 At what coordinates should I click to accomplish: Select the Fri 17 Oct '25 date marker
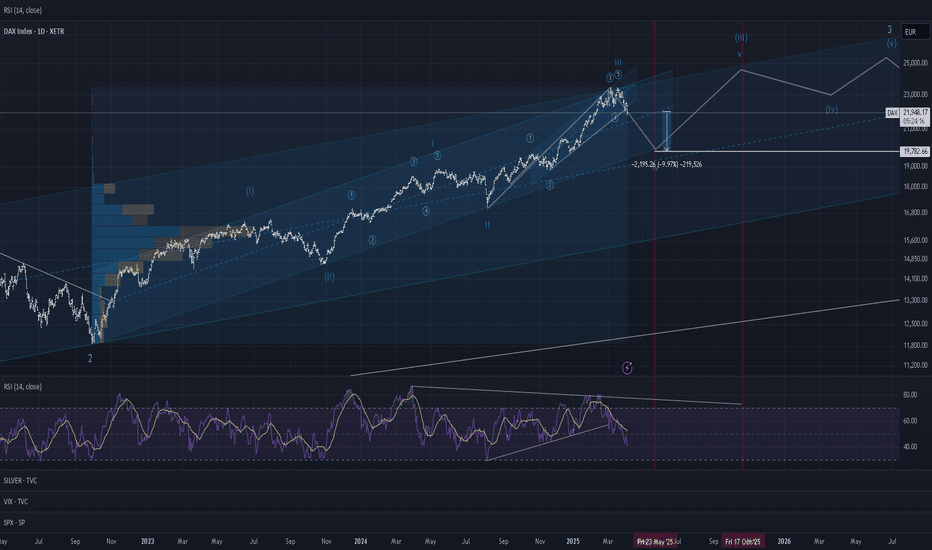coord(742,541)
